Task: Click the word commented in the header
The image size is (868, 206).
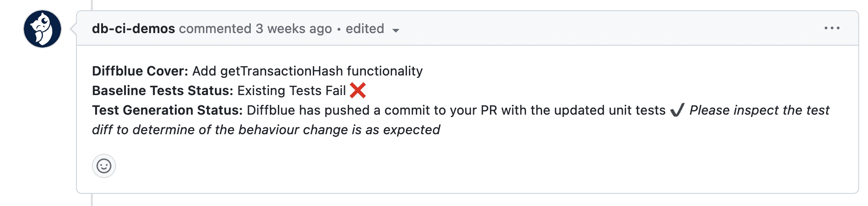Action: coord(215,29)
